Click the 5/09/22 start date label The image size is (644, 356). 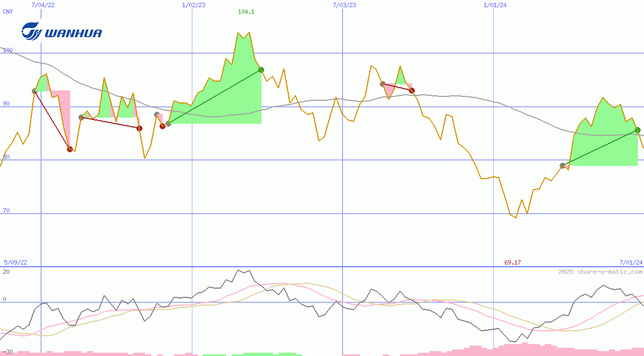(15, 262)
